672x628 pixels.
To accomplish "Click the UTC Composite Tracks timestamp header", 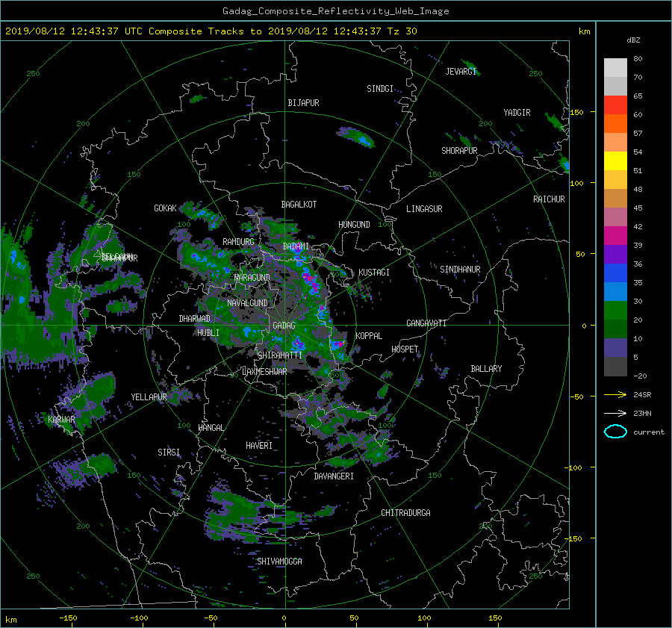I will click(211, 31).
